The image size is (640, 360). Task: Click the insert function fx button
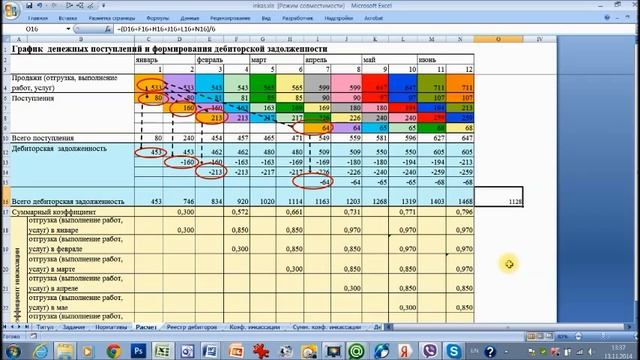tap(108, 29)
